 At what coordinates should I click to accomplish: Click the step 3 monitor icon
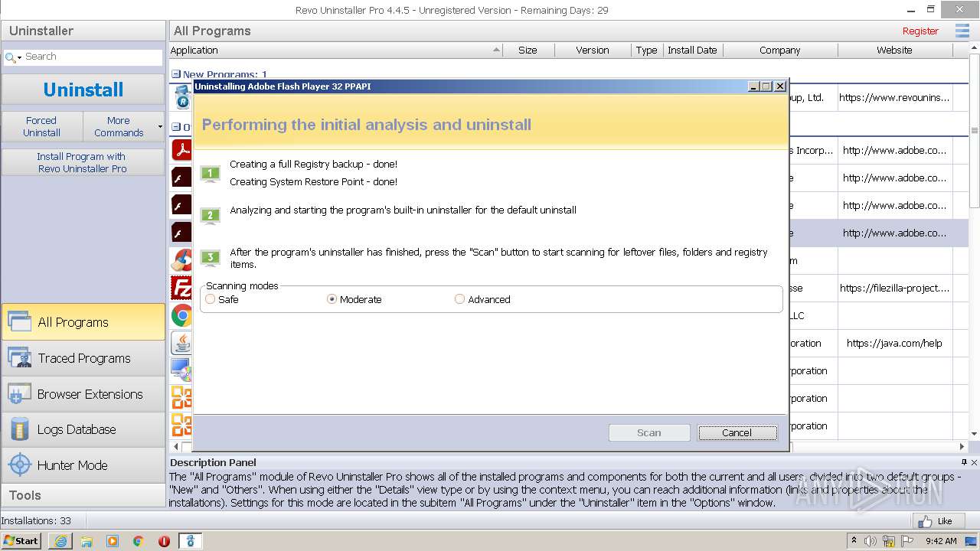(x=211, y=258)
